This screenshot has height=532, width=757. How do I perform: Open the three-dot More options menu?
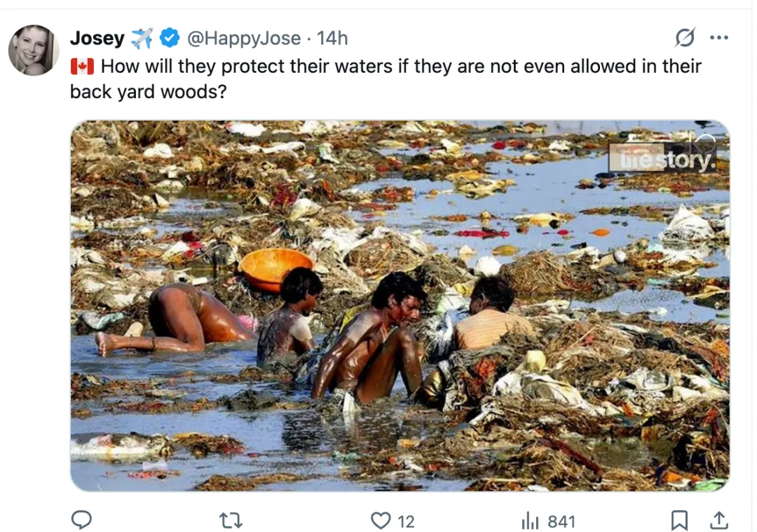coord(718,38)
